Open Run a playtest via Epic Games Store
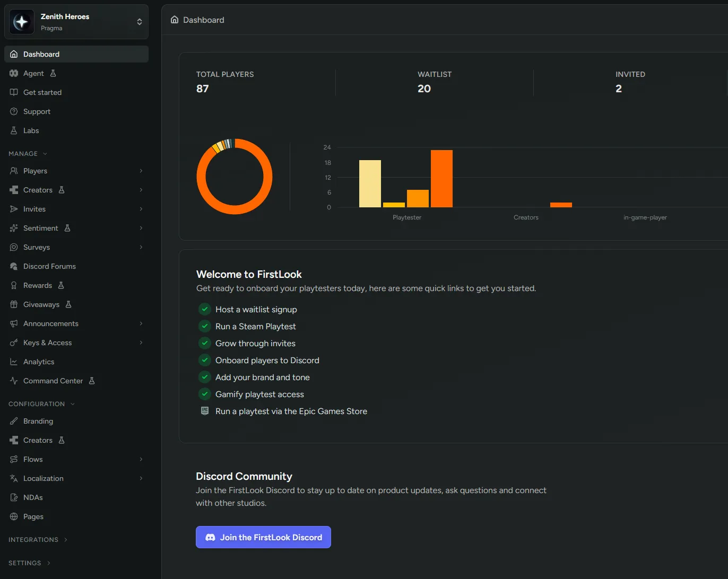Screen dimensions: 728x579 (291, 411)
